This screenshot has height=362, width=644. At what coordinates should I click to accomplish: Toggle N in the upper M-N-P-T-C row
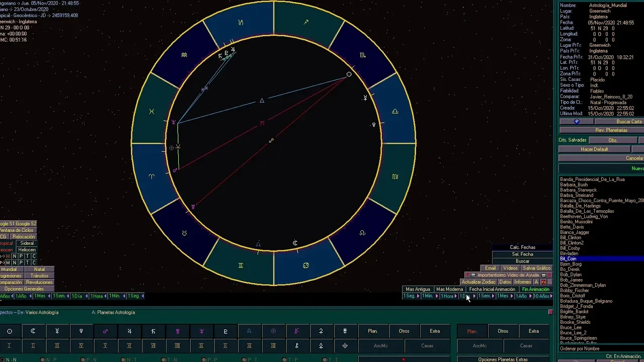(x=15, y=256)
